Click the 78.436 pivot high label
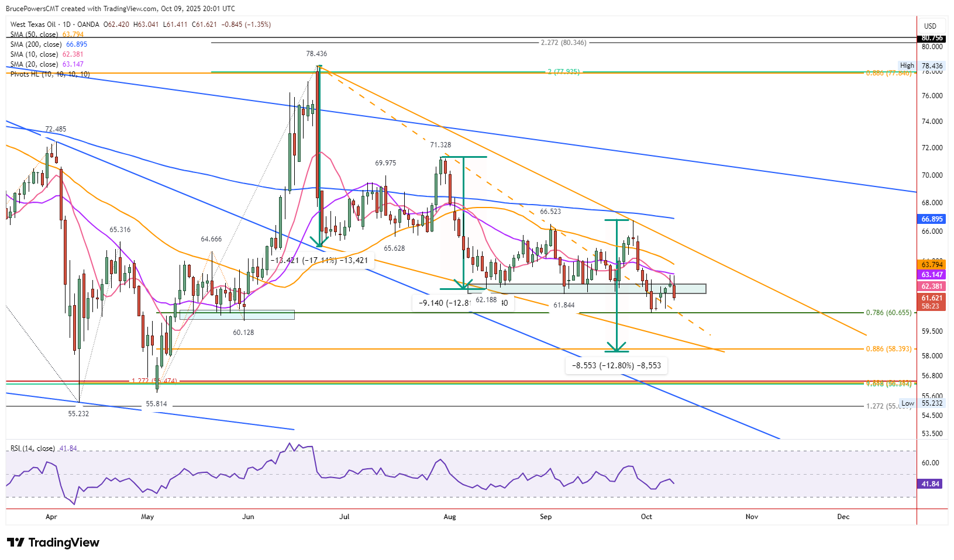Screen dimensions: 954x560 (x=316, y=54)
